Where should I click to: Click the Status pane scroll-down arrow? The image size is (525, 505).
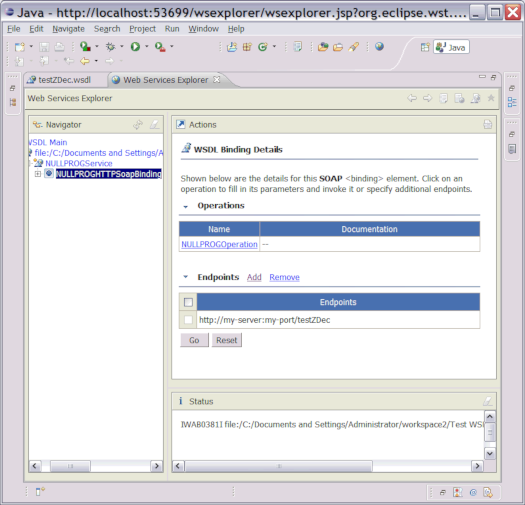490,453
